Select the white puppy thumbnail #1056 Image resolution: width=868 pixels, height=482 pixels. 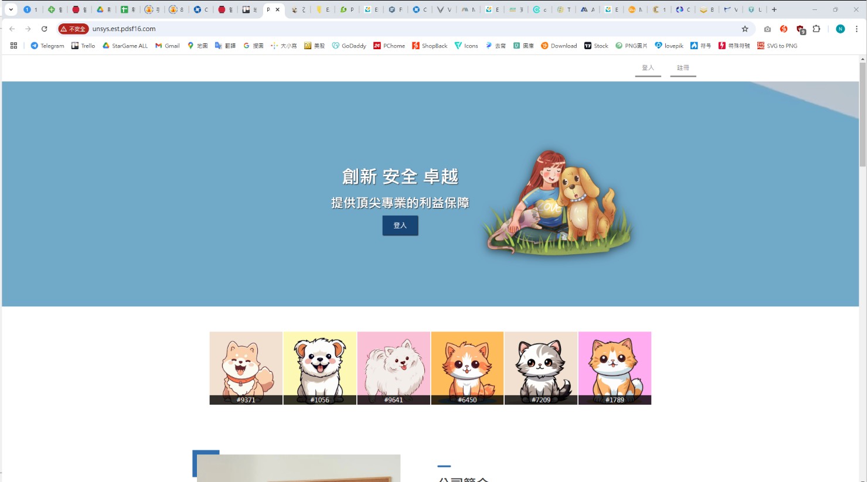[320, 368]
